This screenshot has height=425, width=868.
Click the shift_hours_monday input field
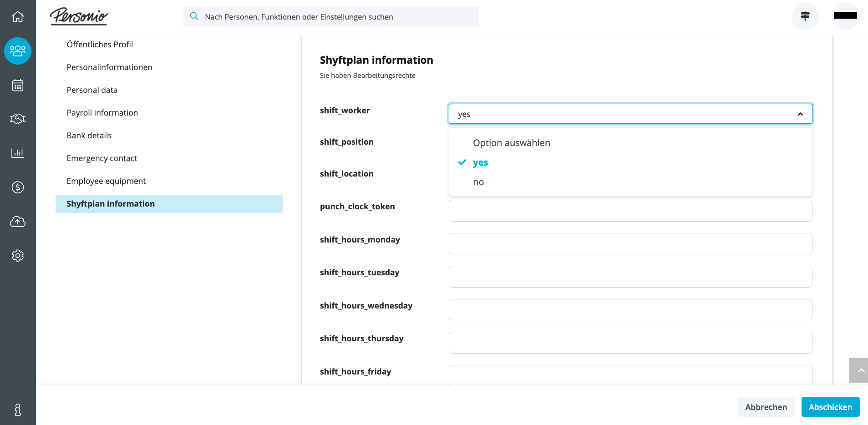[630, 243]
